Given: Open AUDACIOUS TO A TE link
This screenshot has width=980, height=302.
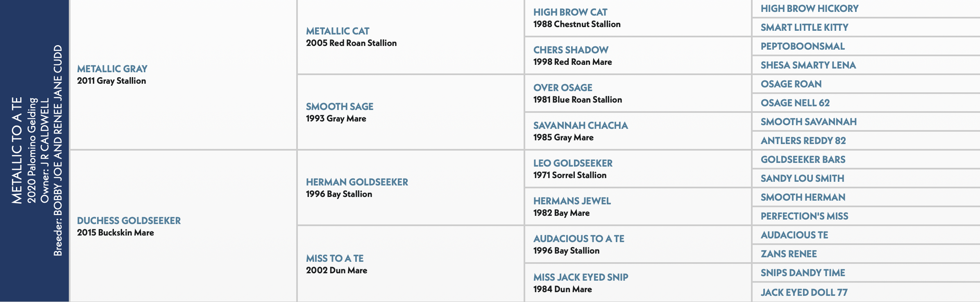Looking at the screenshot, I should point(579,238).
